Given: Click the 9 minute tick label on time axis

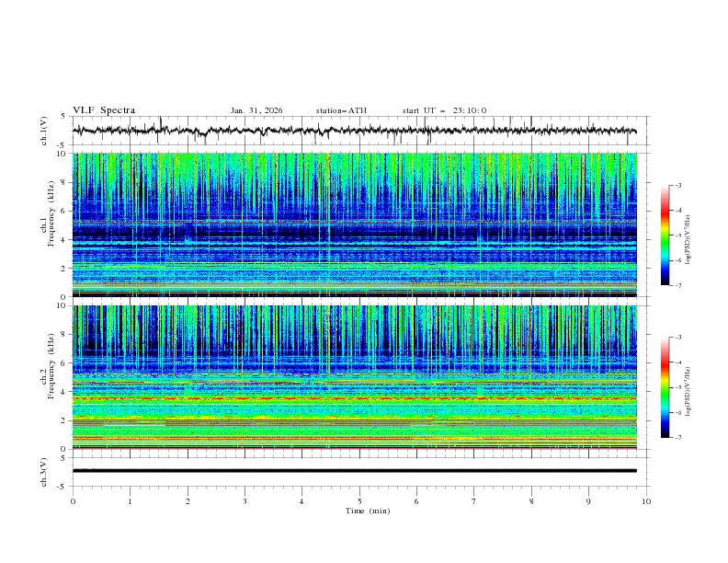Looking at the screenshot, I should [x=589, y=501].
